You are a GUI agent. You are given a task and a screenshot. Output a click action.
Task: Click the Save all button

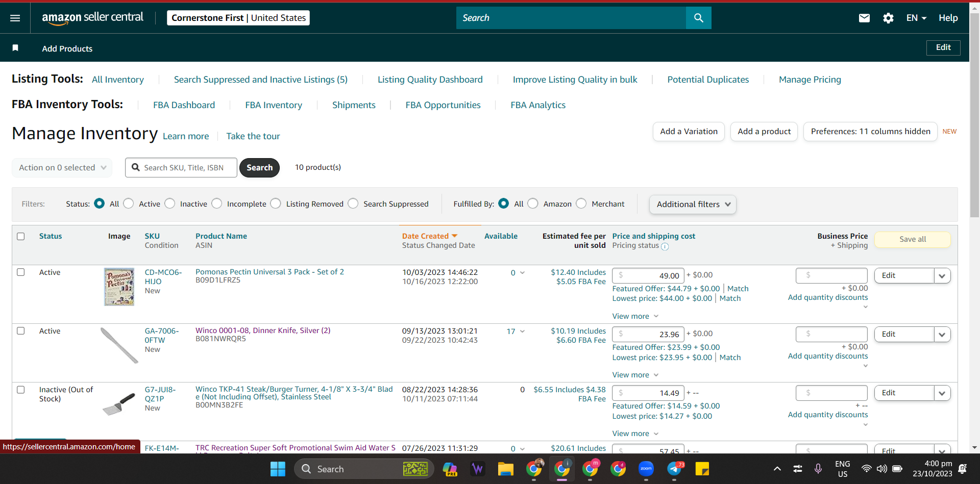click(x=913, y=239)
